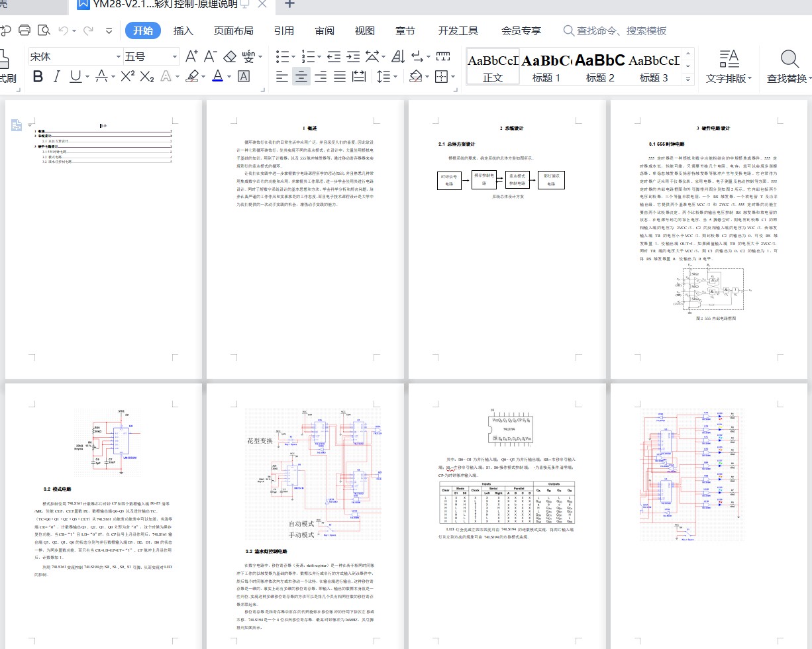Screen dimensions: 812x649
Task: Open line spacing options
Action: click(383, 77)
